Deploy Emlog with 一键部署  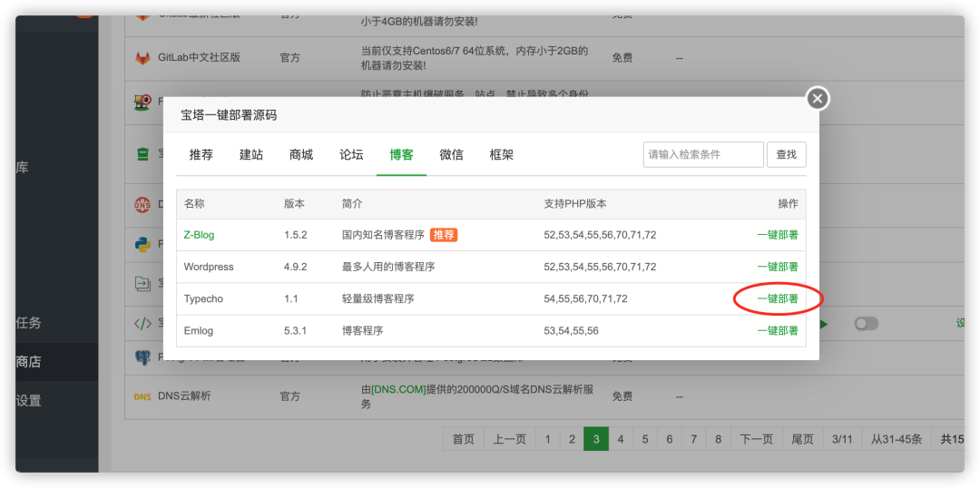point(778,330)
